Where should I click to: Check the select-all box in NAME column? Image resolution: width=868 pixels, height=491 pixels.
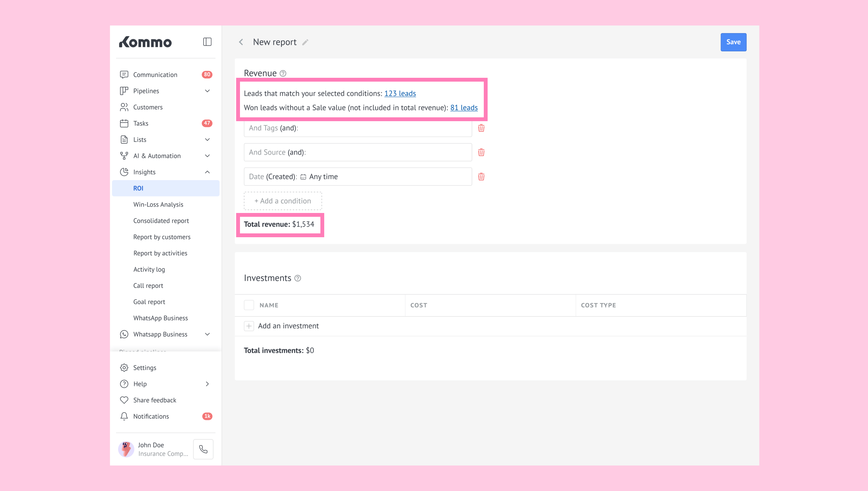click(249, 305)
